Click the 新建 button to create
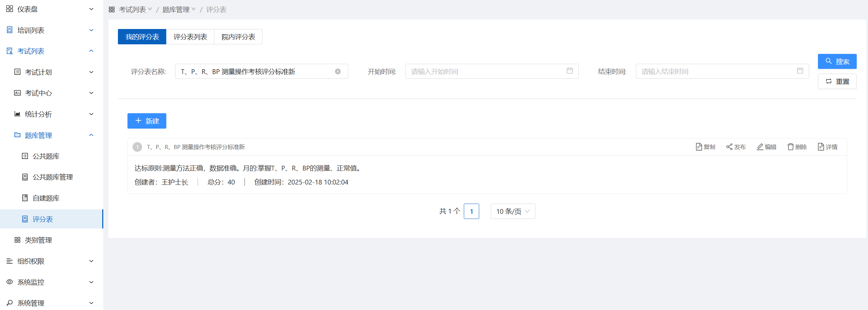868x310 pixels. (x=147, y=121)
